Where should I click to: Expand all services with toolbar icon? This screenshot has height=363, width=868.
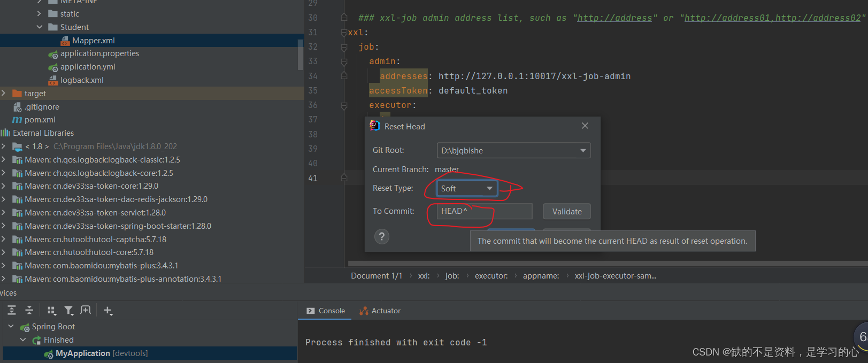[x=12, y=310]
